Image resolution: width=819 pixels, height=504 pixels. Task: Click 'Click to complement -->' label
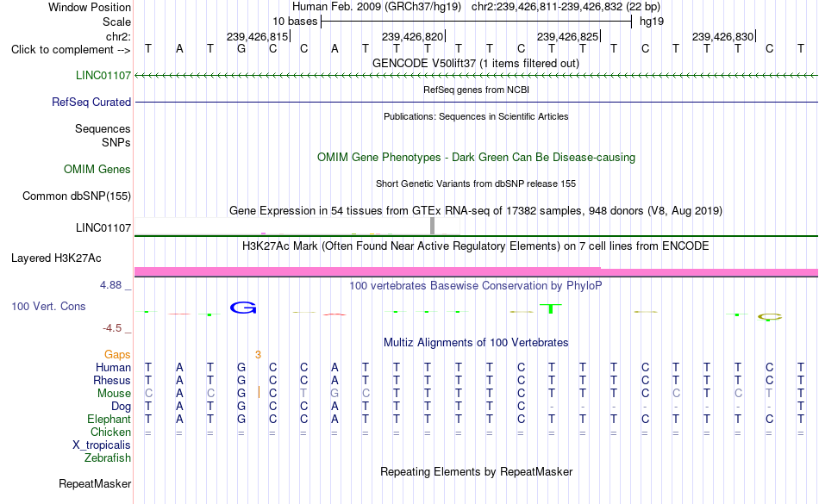tap(71, 50)
